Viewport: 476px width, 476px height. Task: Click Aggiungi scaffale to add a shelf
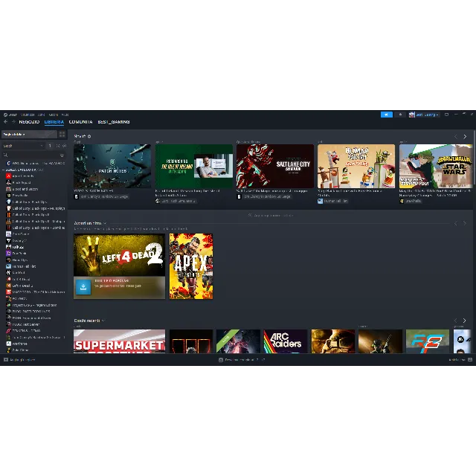tap(271, 215)
